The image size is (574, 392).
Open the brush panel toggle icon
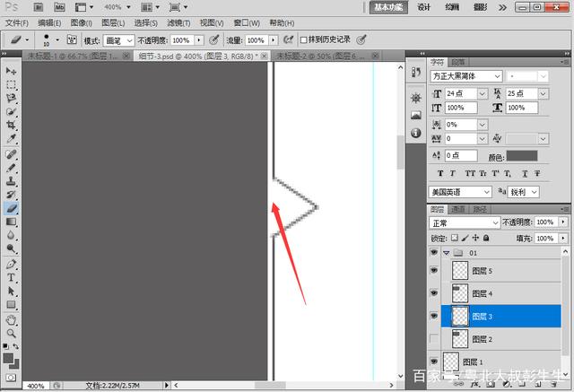[x=72, y=39]
